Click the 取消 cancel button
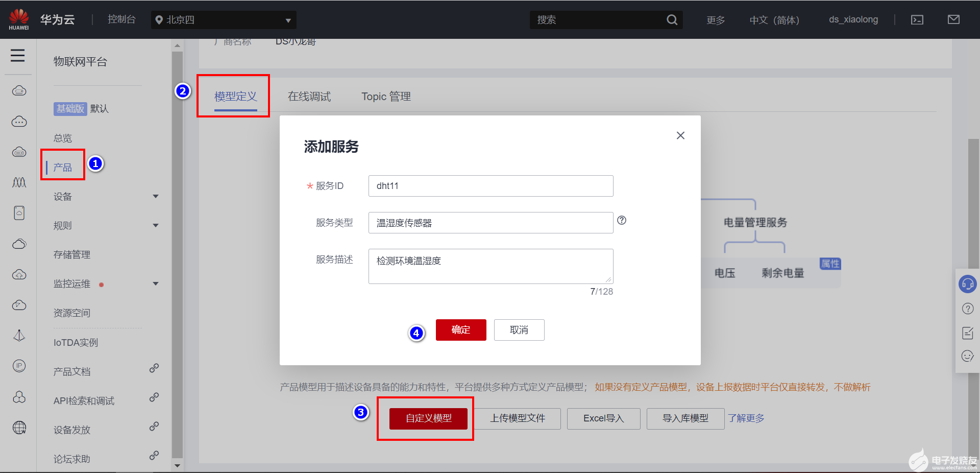 pyautogui.click(x=519, y=330)
